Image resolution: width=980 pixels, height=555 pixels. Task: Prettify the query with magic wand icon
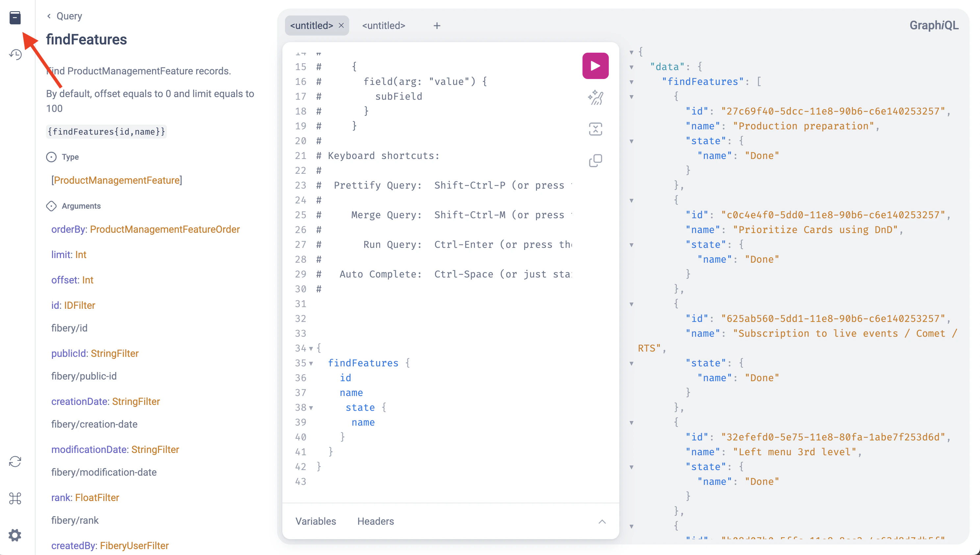click(595, 97)
